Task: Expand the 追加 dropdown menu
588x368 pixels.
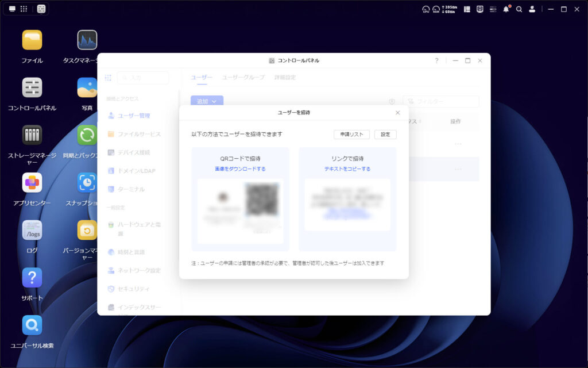Action: (x=206, y=101)
